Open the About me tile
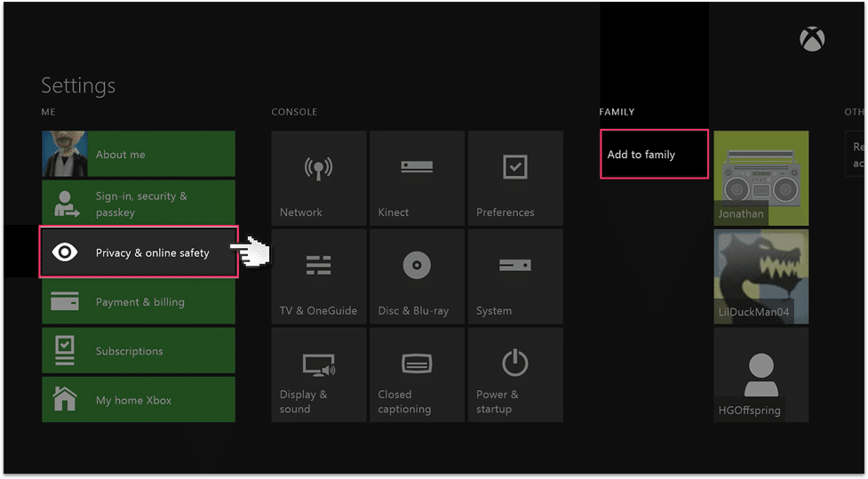Image resolution: width=868 pixels, height=479 pixels. [139, 154]
